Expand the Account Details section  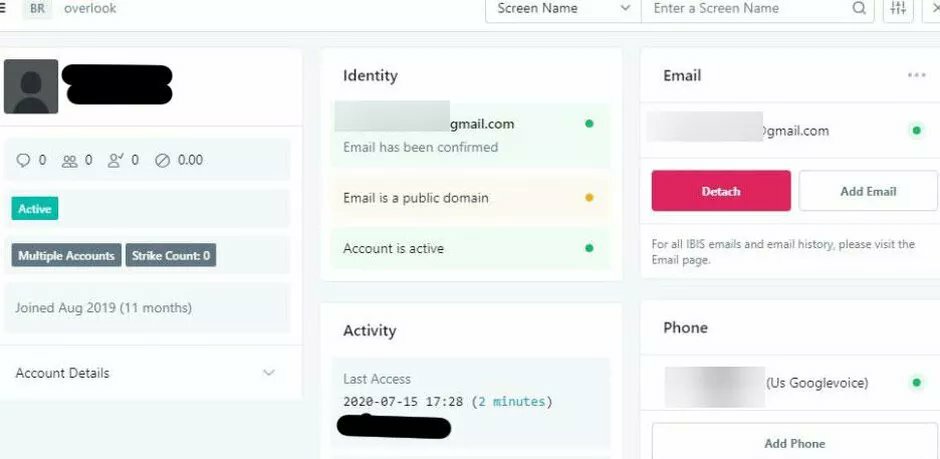tap(146, 373)
